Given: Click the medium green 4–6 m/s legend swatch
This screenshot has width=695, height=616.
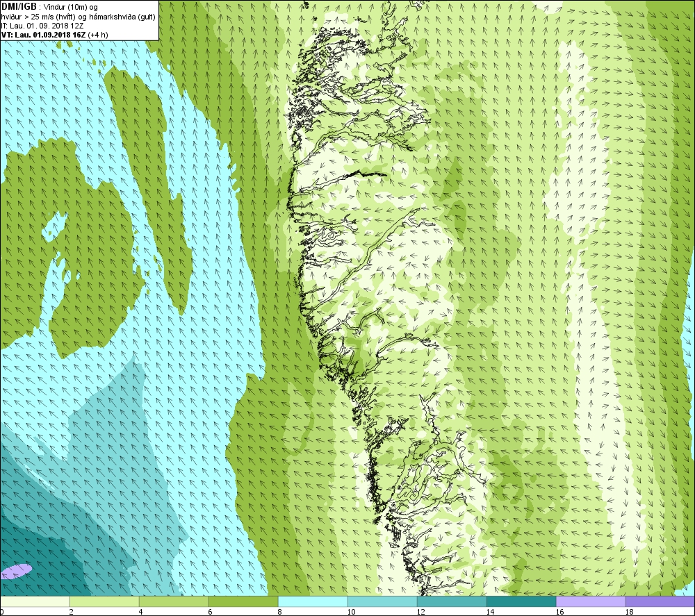Looking at the screenshot, I should (x=174, y=601).
